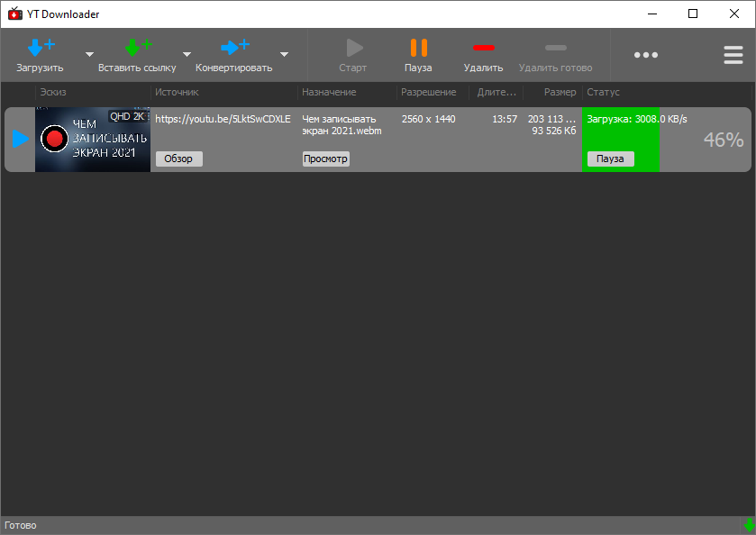Select the video thumbnail in the list
This screenshot has width=756, height=535.
point(93,140)
